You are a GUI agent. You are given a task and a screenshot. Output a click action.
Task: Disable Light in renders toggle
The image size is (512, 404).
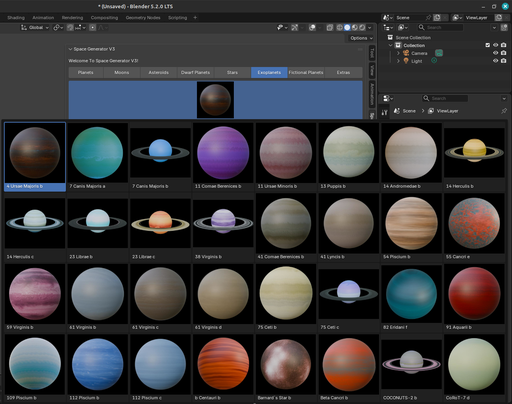[504, 61]
